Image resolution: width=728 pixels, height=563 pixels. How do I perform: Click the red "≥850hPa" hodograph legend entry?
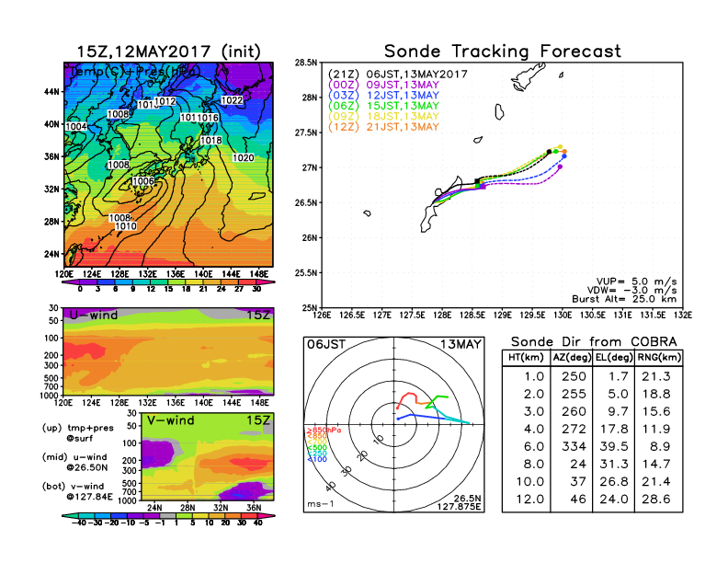point(324,431)
